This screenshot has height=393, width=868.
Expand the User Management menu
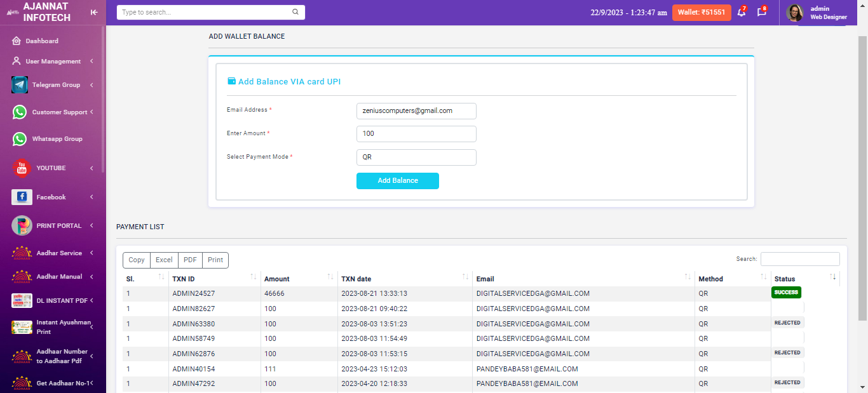53,62
